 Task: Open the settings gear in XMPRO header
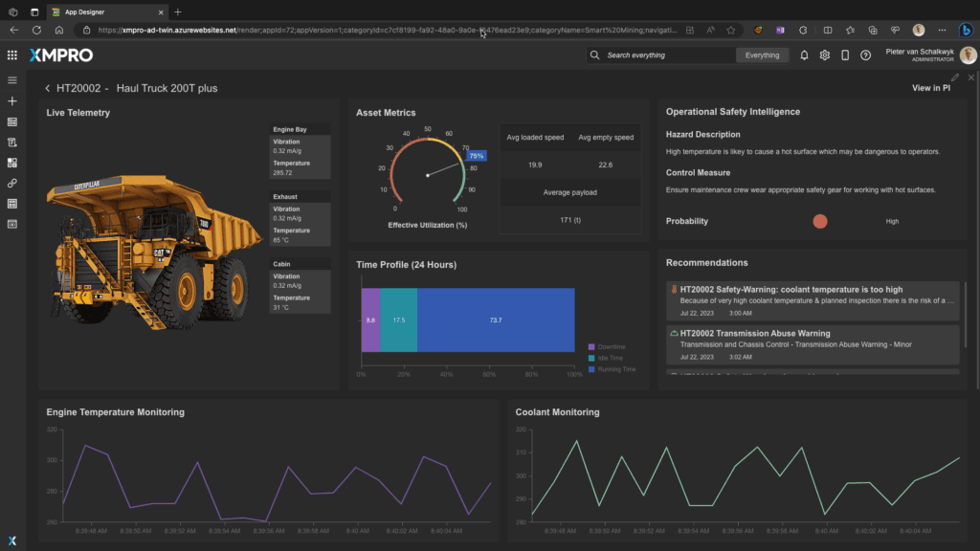coord(824,55)
